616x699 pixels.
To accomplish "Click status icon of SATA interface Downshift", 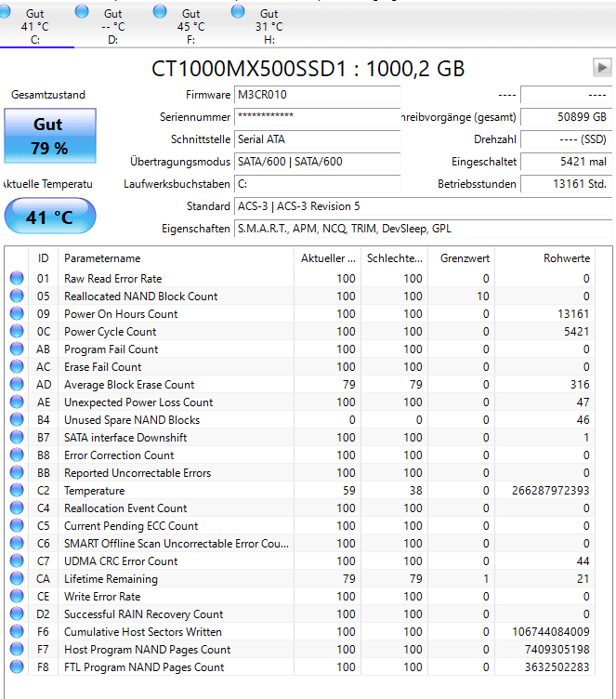I will (x=17, y=437).
